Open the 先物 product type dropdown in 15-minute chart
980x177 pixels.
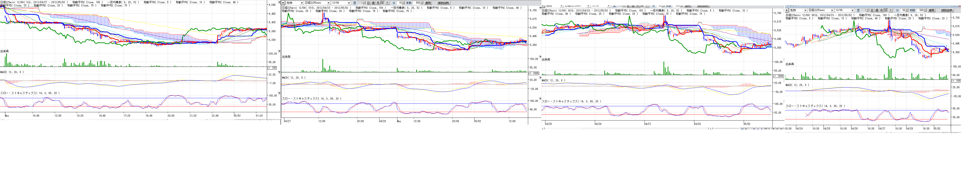point(302,3)
